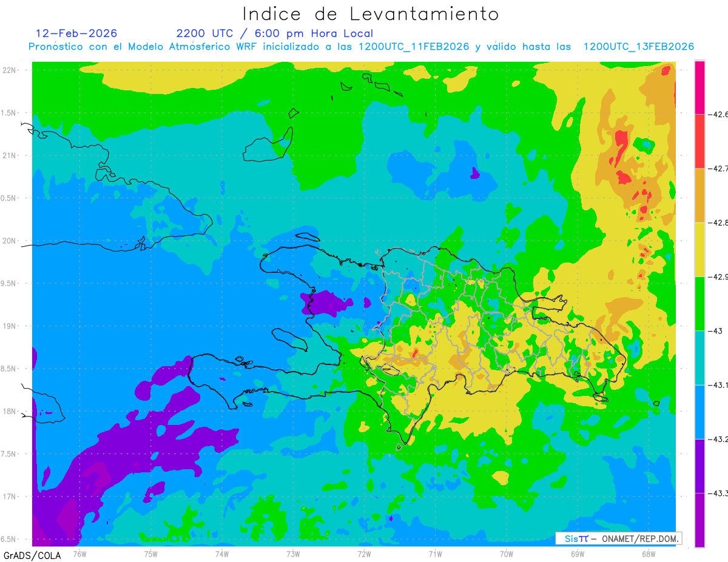Click the "22N" latitude label

coord(10,70)
